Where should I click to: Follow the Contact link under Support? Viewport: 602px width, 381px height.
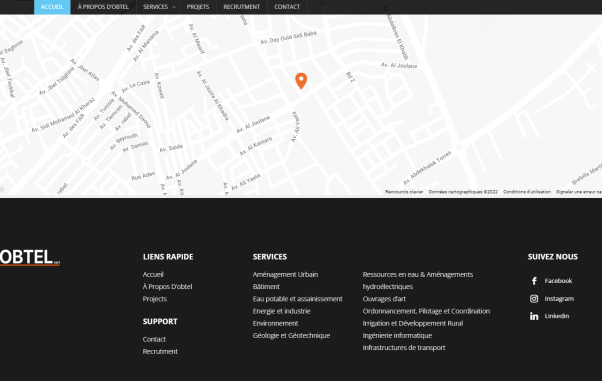154,339
